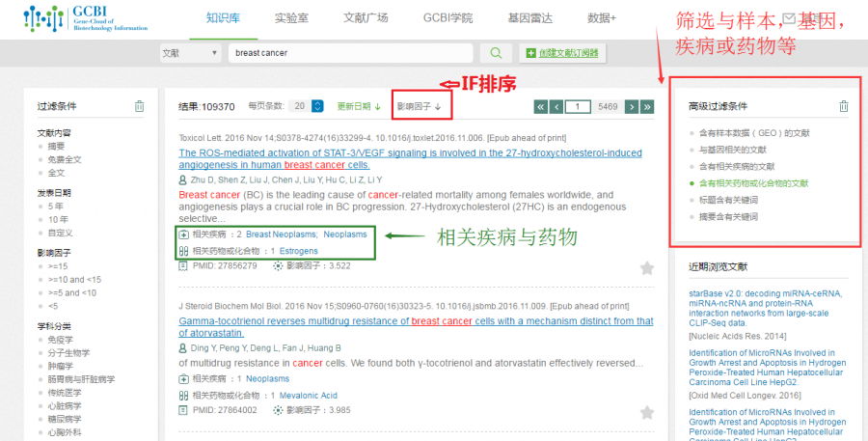Open the 基因雷达 tab
The width and height of the screenshot is (868, 441).
(529, 17)
